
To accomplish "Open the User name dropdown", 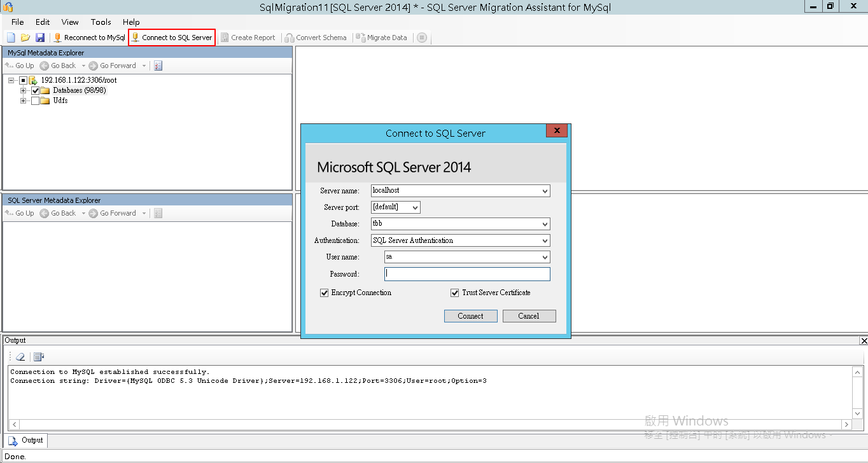I will [545, 257].
